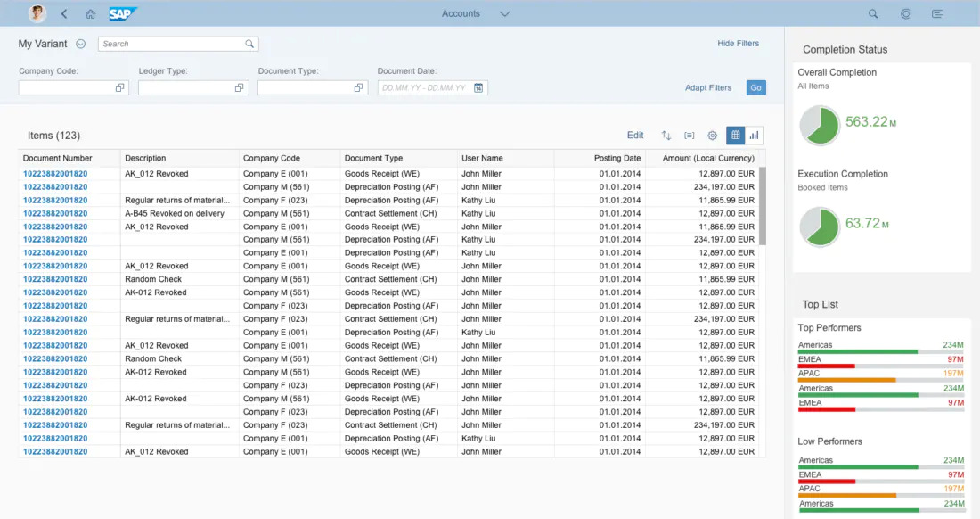Click the Top List heading

tap(820, 304)
